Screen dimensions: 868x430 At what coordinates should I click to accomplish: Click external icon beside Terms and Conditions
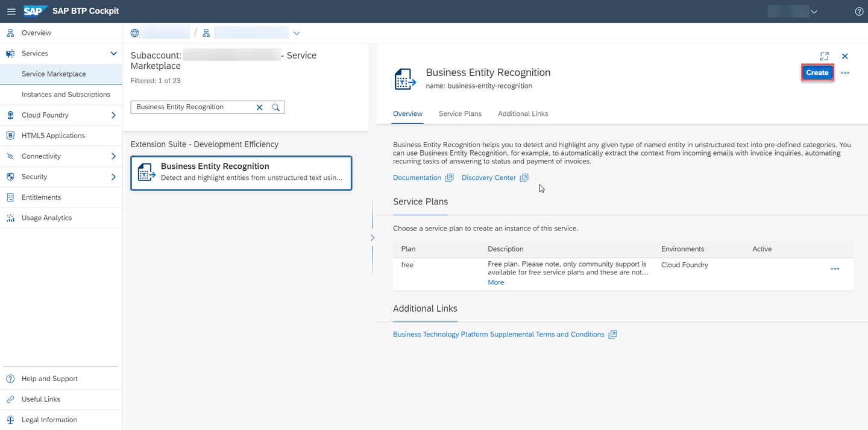click(612, 335)
